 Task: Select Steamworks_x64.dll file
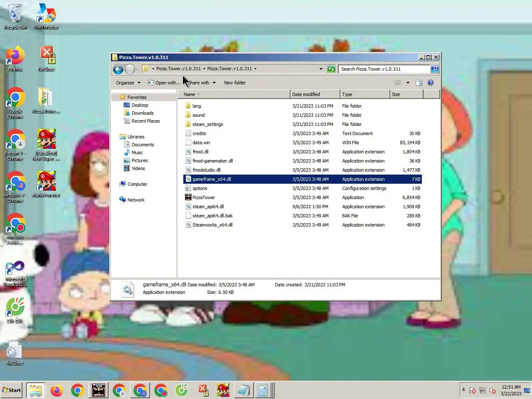[212, 225]
